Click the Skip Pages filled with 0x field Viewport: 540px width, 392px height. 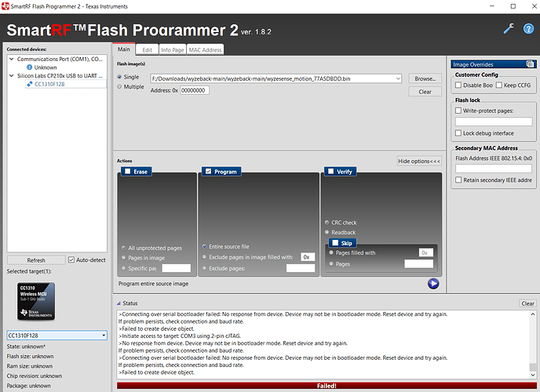(x=426, y=252)
